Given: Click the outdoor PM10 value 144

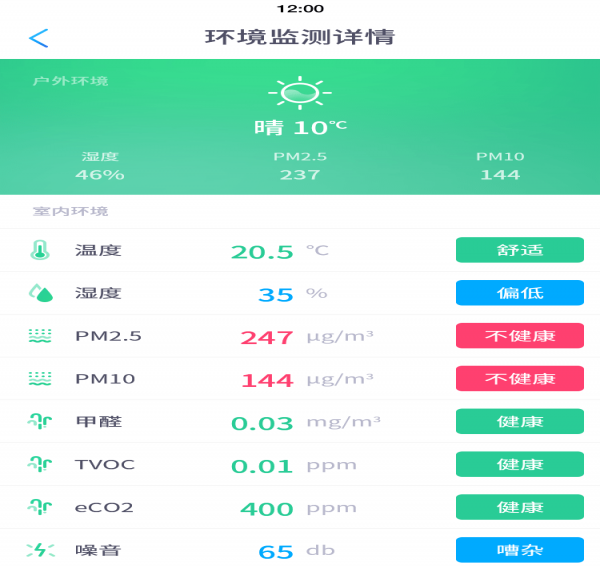Looking at the screenshot, I should [x=500, y=174].
